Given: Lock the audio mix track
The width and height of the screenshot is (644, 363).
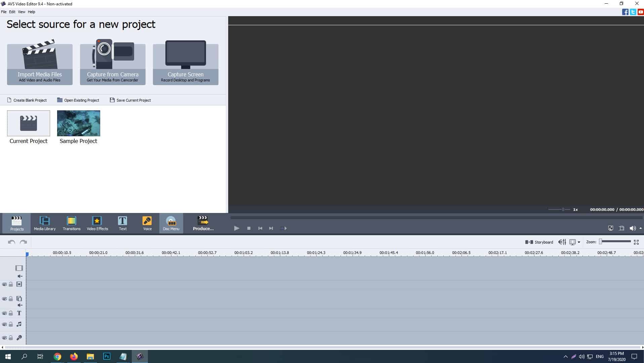Looking at the screenshot, I should (11, 324).
